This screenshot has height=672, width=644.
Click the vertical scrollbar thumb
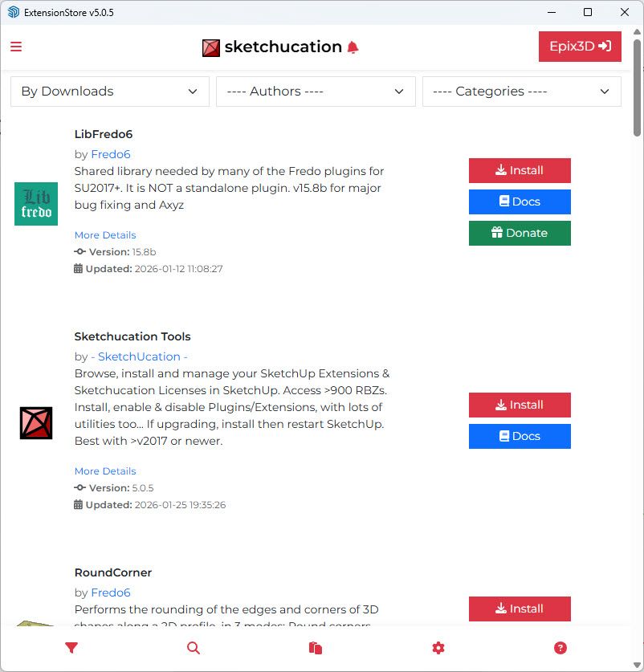click(x=638, y=88)
